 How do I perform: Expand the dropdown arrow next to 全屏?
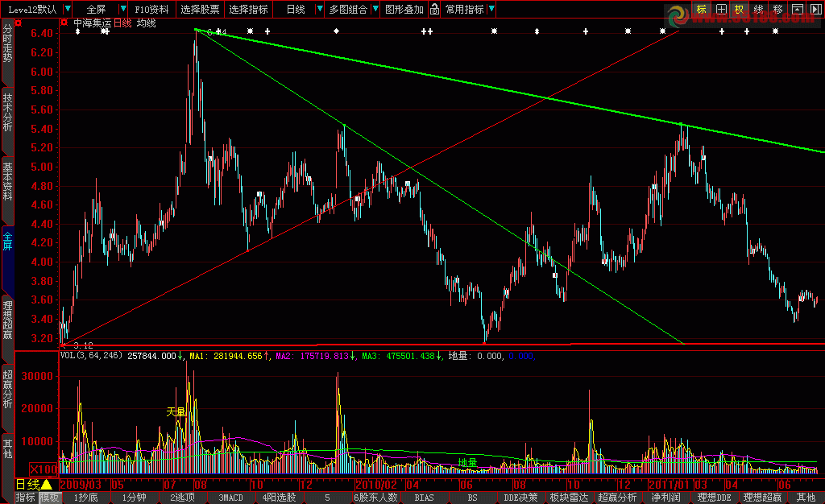123,9
